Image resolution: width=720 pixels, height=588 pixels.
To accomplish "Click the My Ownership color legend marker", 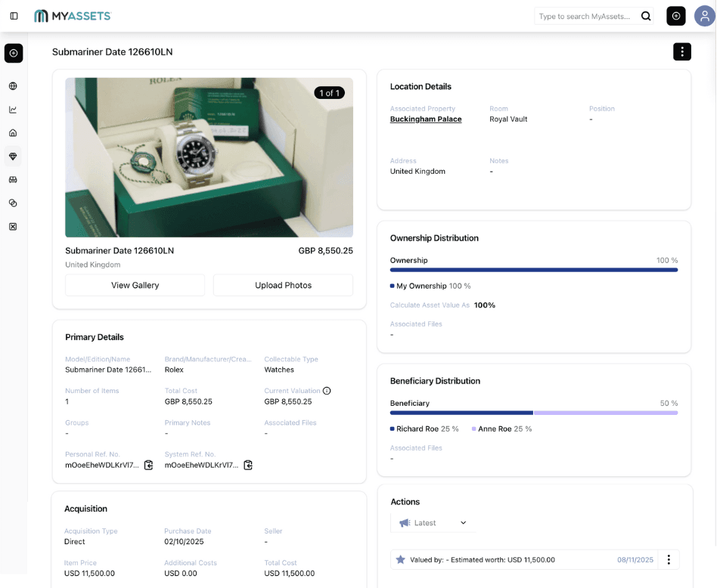I will click(x=392, y=286).
